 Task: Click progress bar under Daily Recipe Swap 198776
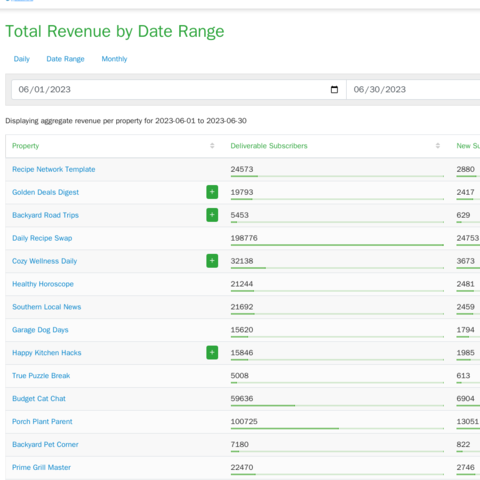(337, 245)
